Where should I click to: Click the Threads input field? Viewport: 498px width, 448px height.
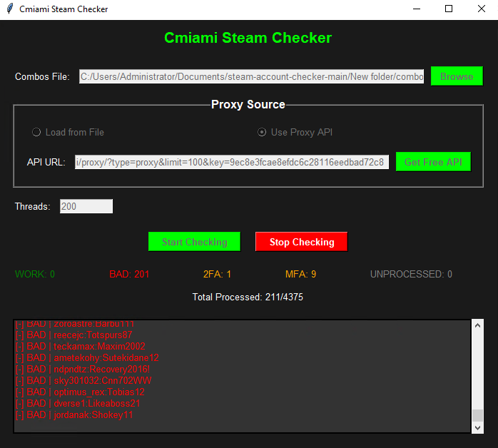(86, 206)
